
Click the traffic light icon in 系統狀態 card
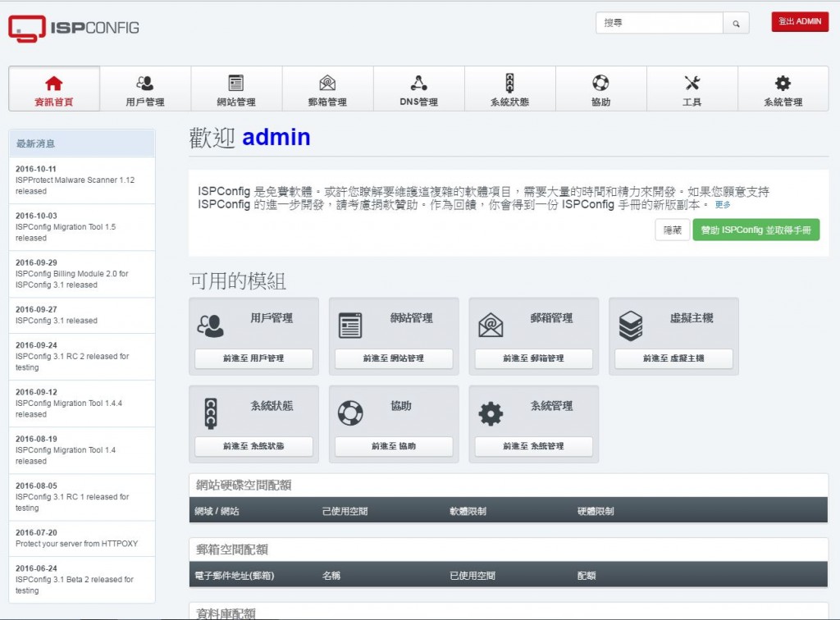pos(211,413)
